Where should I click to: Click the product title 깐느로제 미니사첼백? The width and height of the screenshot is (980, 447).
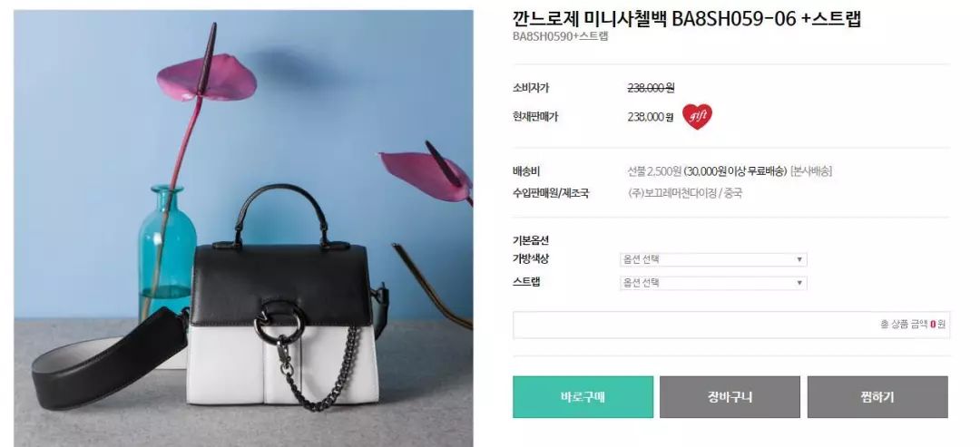pyautogui.click(x=590, y=19)
